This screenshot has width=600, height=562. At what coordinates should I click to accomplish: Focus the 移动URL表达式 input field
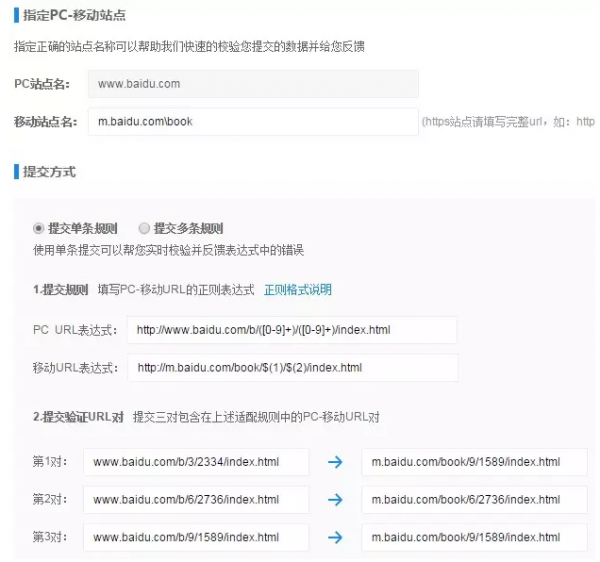coord(293,368)
